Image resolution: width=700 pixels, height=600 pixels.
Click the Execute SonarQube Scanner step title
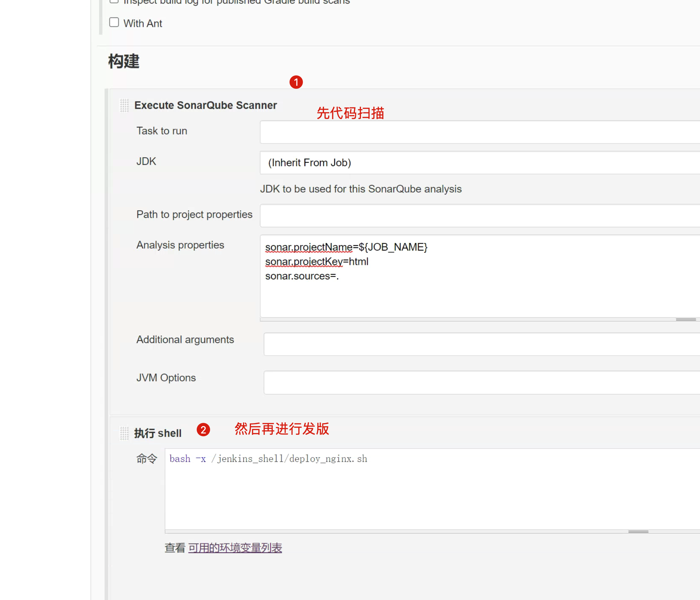205,105
